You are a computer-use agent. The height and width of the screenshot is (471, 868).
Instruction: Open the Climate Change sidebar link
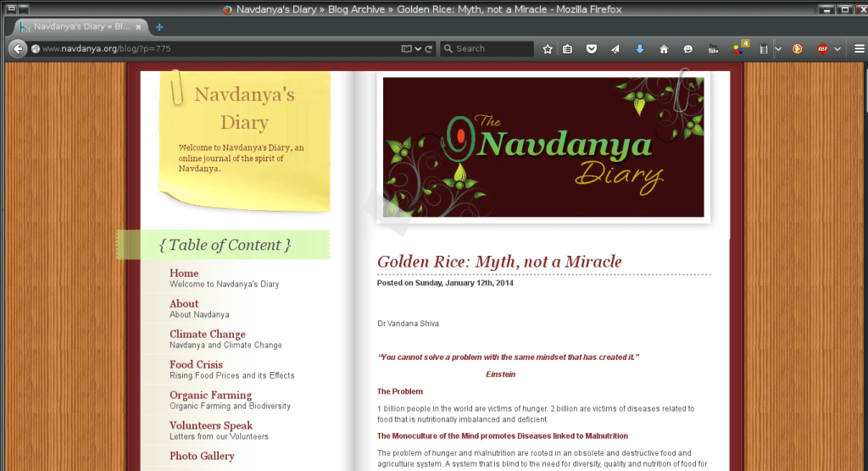207,334
